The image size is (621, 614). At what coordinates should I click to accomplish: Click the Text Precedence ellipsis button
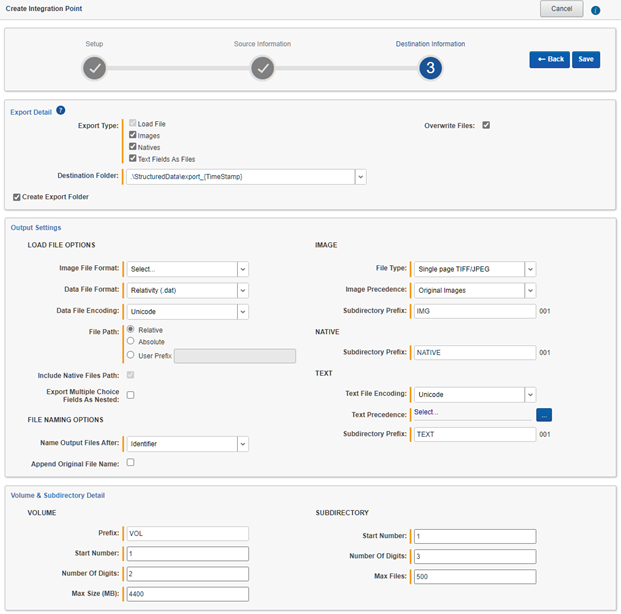[x=544, y=415]
